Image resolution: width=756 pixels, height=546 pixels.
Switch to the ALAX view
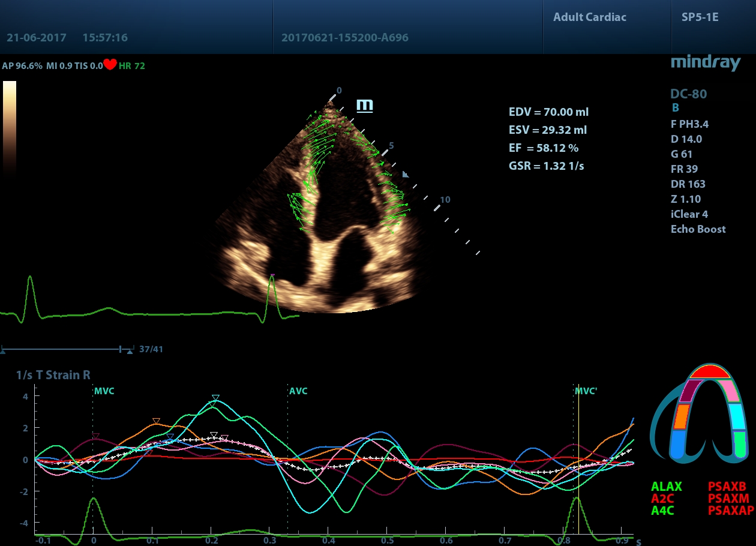tap(666, 487)
